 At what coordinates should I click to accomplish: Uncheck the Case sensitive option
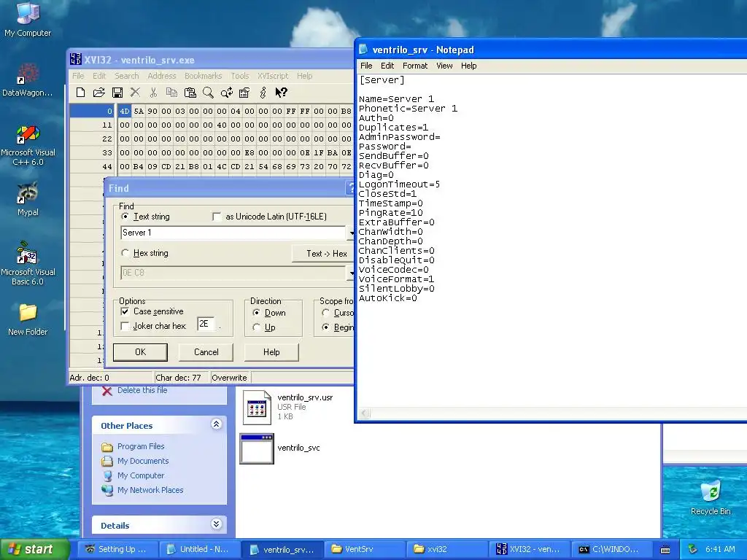click(x=125, y=311)
